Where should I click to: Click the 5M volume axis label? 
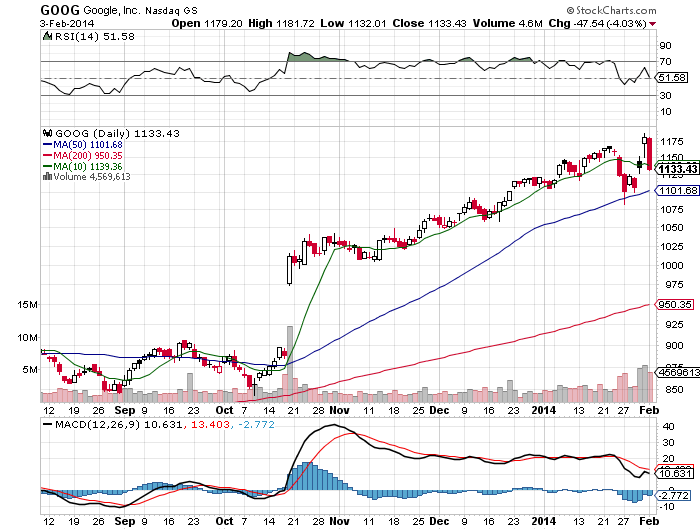click(30, 369)
